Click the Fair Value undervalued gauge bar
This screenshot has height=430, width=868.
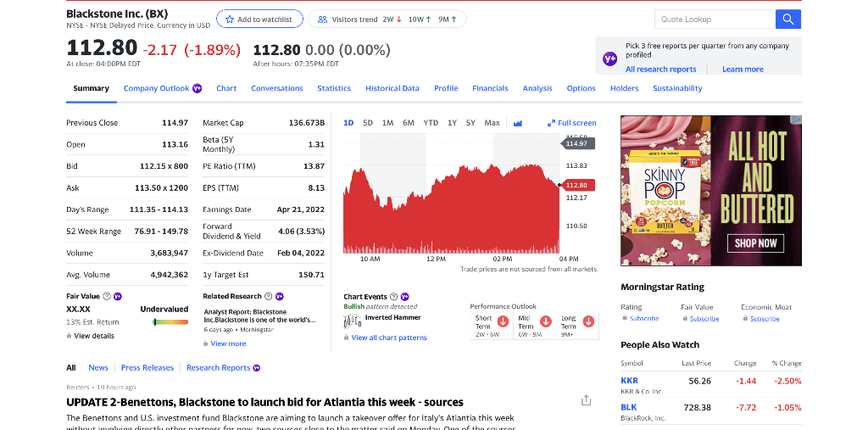170,322
